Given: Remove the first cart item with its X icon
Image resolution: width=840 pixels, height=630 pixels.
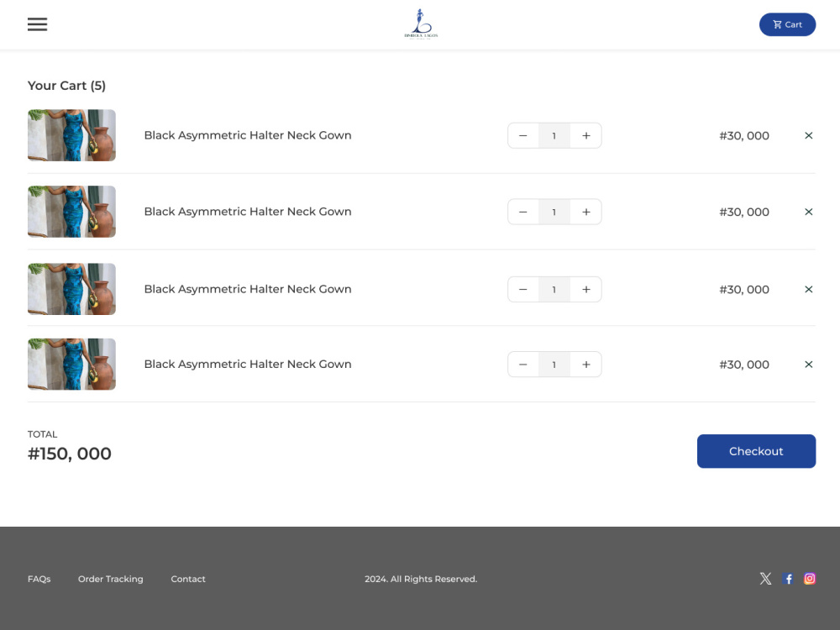Looking at the screenshot, I should tap(808, 135).
